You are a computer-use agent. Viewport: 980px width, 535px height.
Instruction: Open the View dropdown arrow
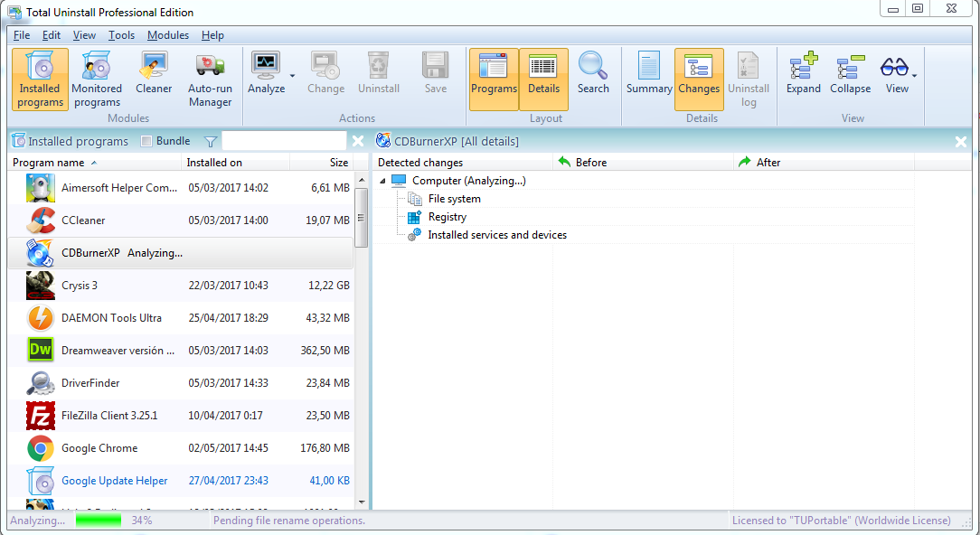tap(915, 76)
